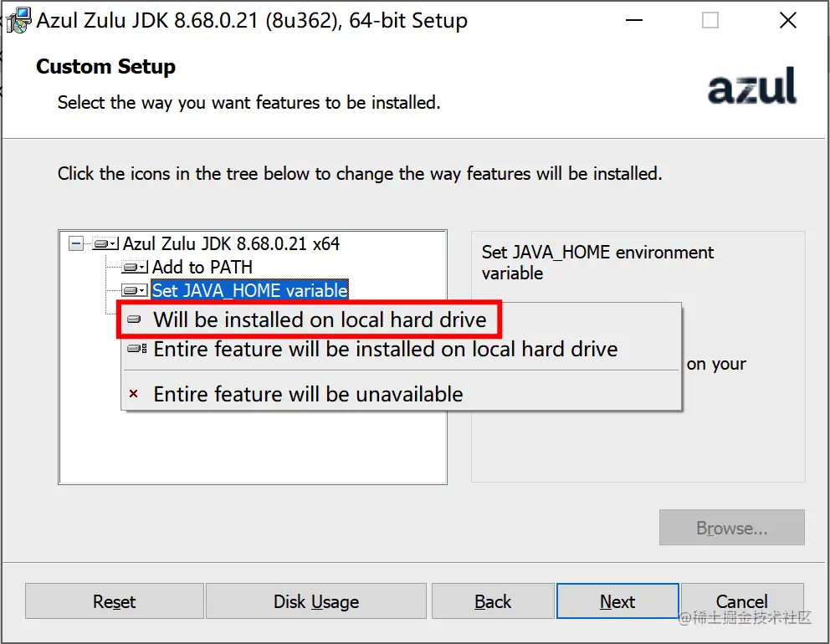830x644 pixels.
Task: Cancel the Azul Zulu JDK setup
Action: pyautogui.click(x=743, y=601)
